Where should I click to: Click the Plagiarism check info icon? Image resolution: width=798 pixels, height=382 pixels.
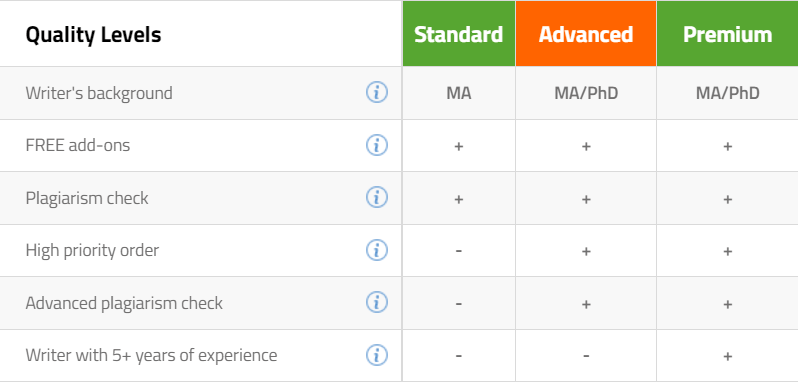377,197
